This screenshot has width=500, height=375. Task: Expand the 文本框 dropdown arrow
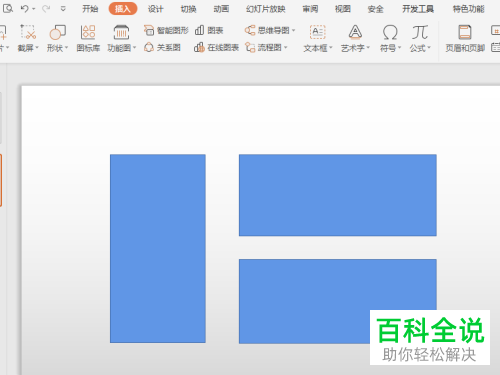pyautogui.click(x=331, y=48)
